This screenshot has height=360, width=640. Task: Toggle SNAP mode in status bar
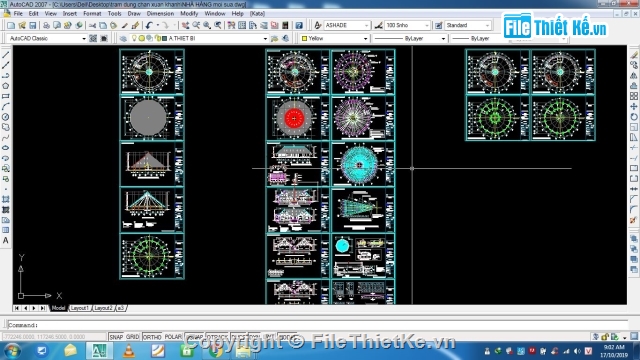pos(116,337)
